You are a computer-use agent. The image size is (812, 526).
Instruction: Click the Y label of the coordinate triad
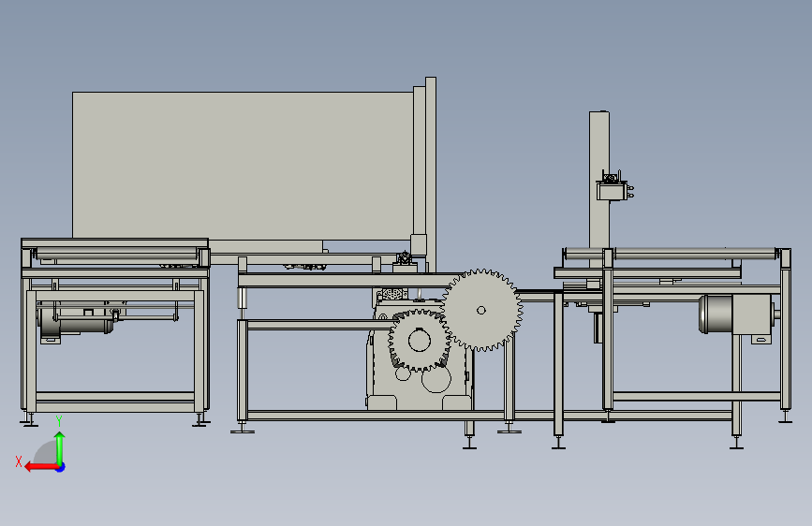pos(59,421)
